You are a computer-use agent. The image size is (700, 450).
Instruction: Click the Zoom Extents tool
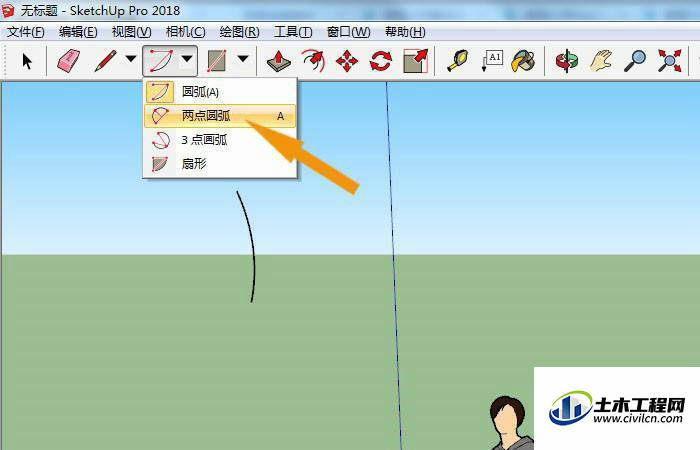pos(669,61)
